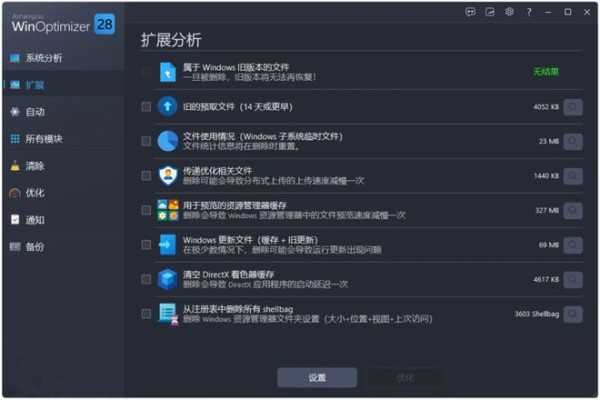Tick checkbox for delivery optimization files
This screenshot has width=600, height=400.
coord(146,176)
